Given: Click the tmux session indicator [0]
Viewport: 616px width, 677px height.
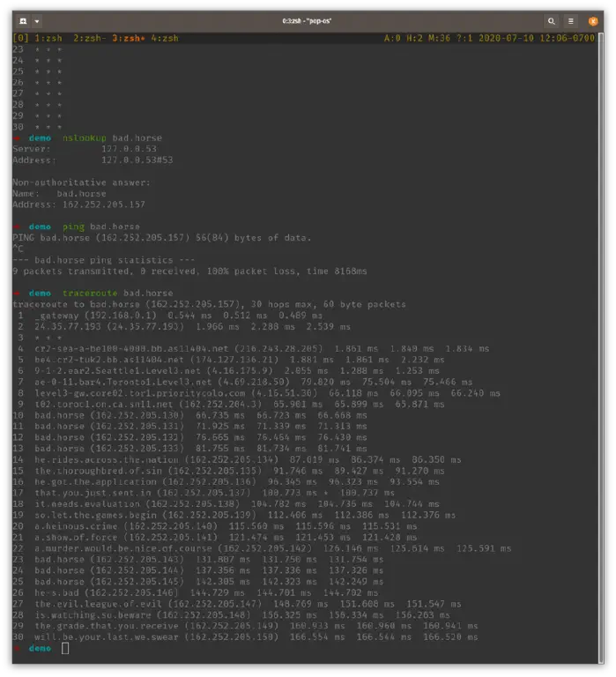Looking at the screenshot, I should pos(21,38).
